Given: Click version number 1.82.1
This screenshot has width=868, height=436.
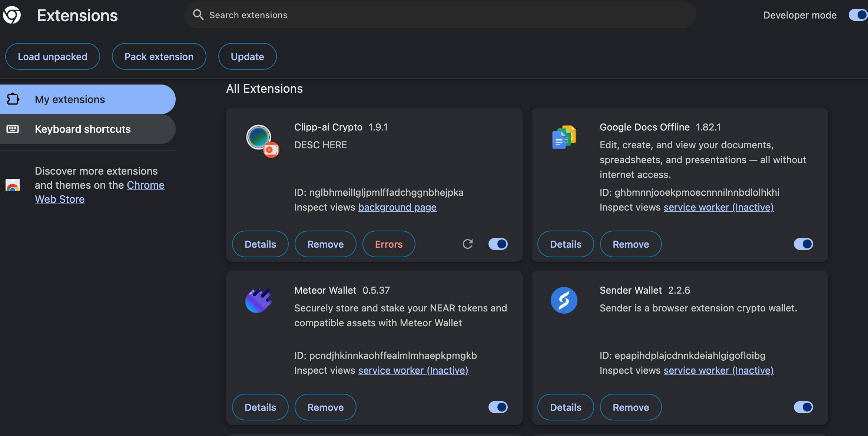Looking at the screenshot, I should [x=709, y=127].
